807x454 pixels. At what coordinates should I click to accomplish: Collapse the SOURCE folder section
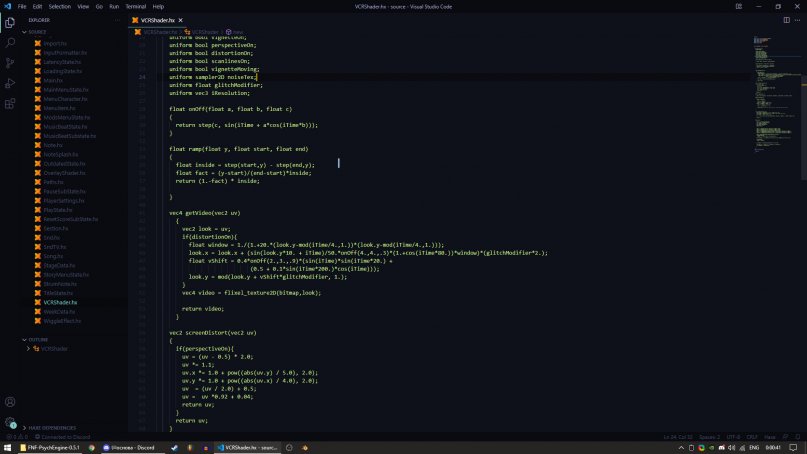37,32
